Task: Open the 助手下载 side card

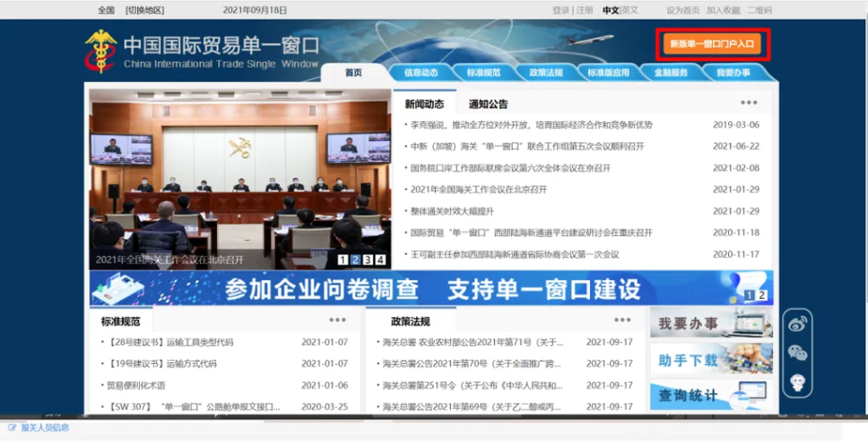Action: click(711, 359)
